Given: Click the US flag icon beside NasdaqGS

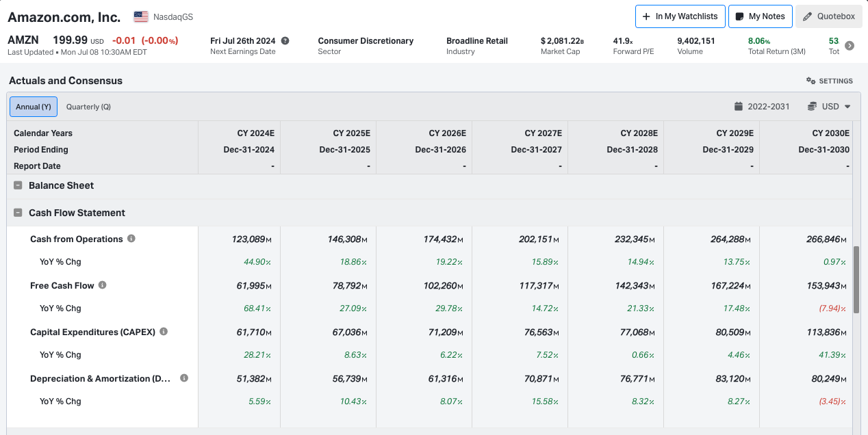Looking at the screenshot, I should [x=141, y=16].
